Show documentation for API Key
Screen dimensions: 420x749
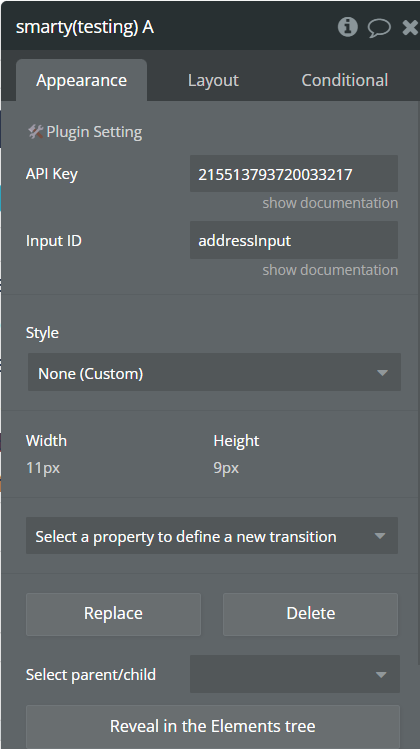(330, 203)
